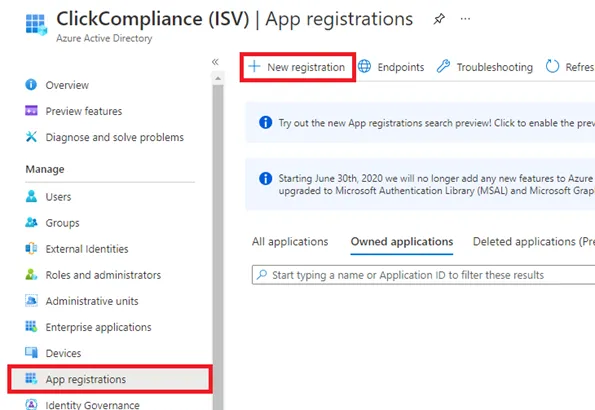Image resolution: width=595 pixels, height=410 pixels.
Task: Click the Administrative units icon
Action: tap(31, 300)
